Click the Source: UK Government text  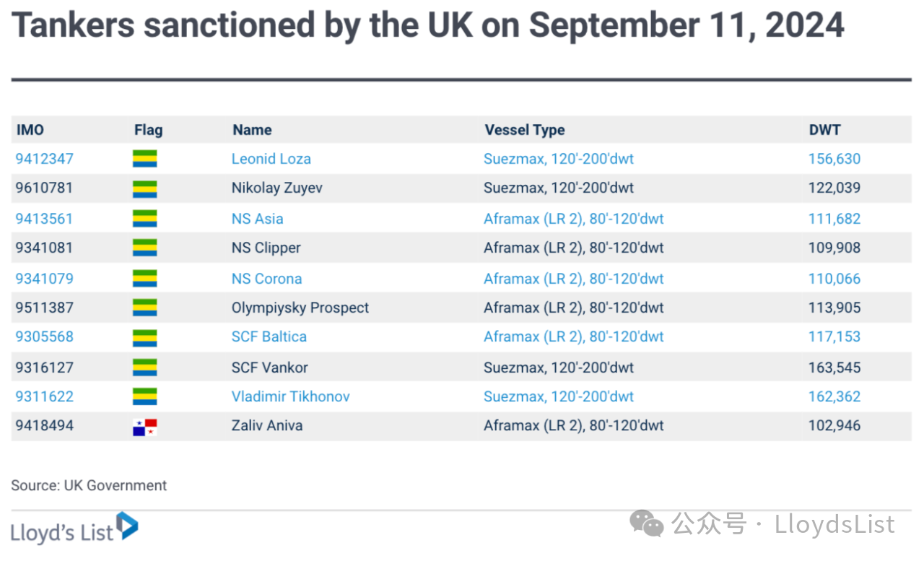[x=89, y=485]
